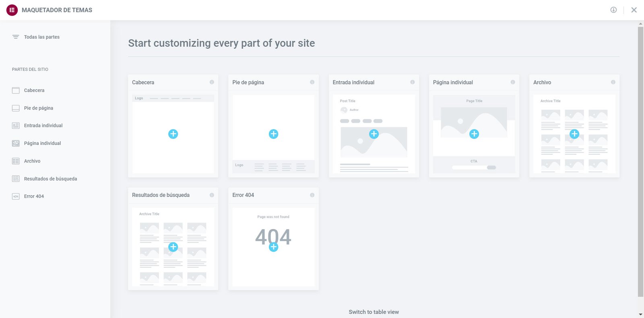Select Pie de página sidebar item
Viewport: 644px width, 318px height.
[38, 108]
